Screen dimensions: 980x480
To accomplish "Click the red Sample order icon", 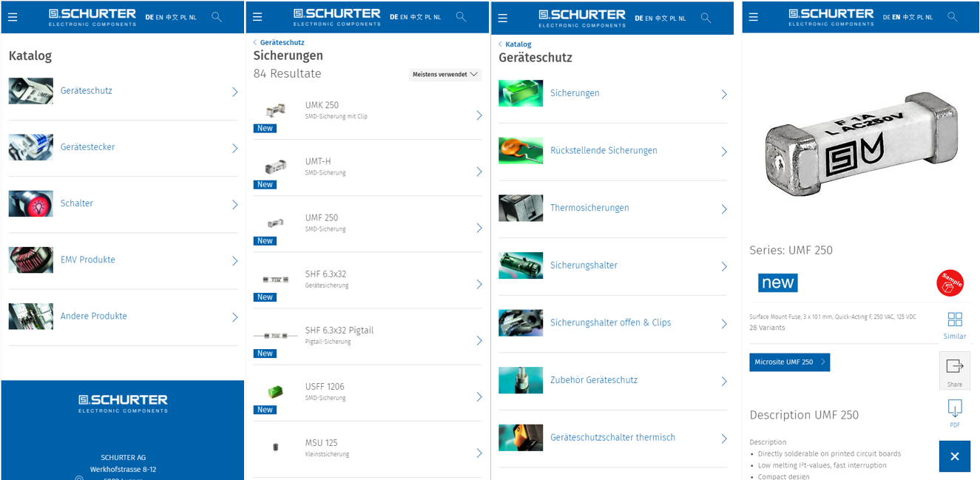I will (x=950, y=283).
